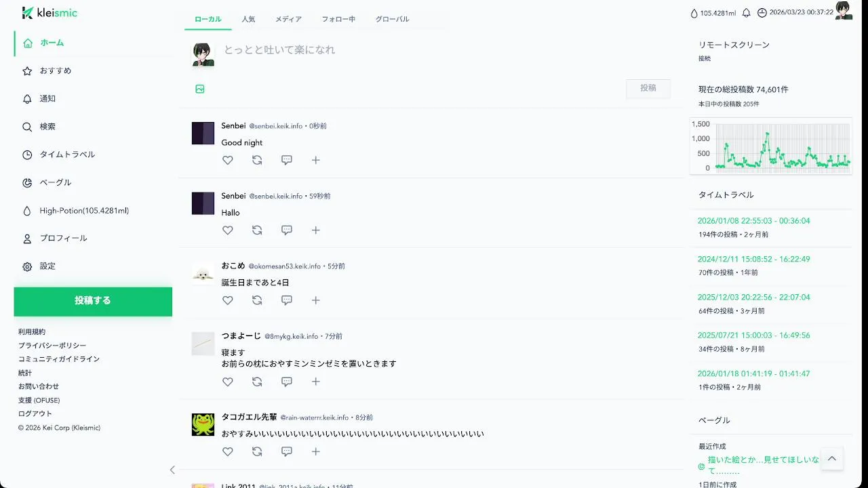The image size is (868, 488).
Task: Attach an image to new post
Action: (x=200, y=89)
